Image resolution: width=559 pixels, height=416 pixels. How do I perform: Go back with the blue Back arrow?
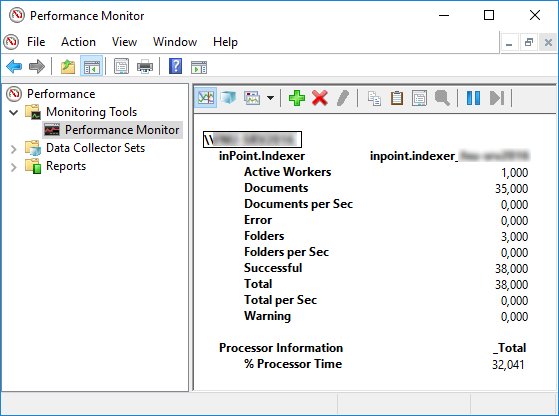pos(14,67)
